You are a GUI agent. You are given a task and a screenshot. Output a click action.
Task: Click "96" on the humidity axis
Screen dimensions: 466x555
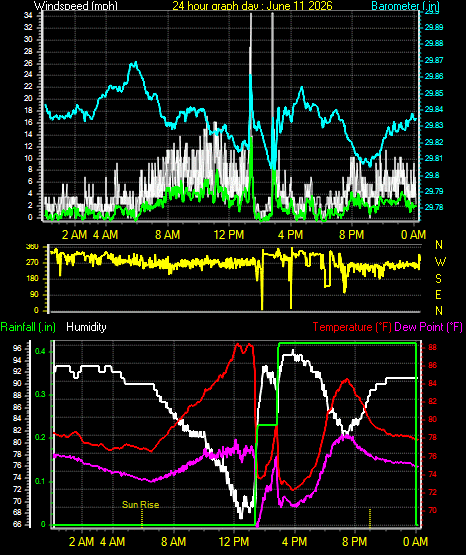click(x=17, y=349)
